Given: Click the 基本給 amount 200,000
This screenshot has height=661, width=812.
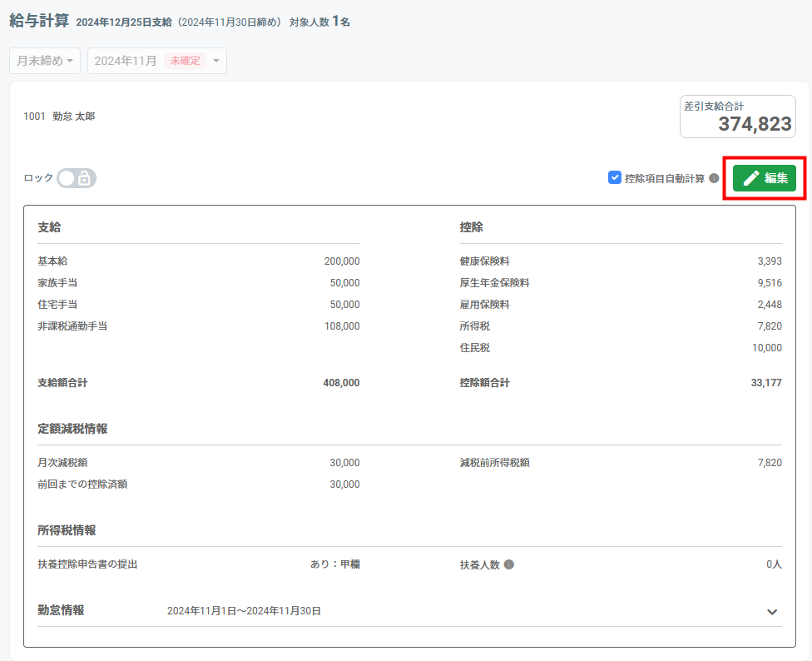Looking at the screenshot, I should (x=342, y=261).
